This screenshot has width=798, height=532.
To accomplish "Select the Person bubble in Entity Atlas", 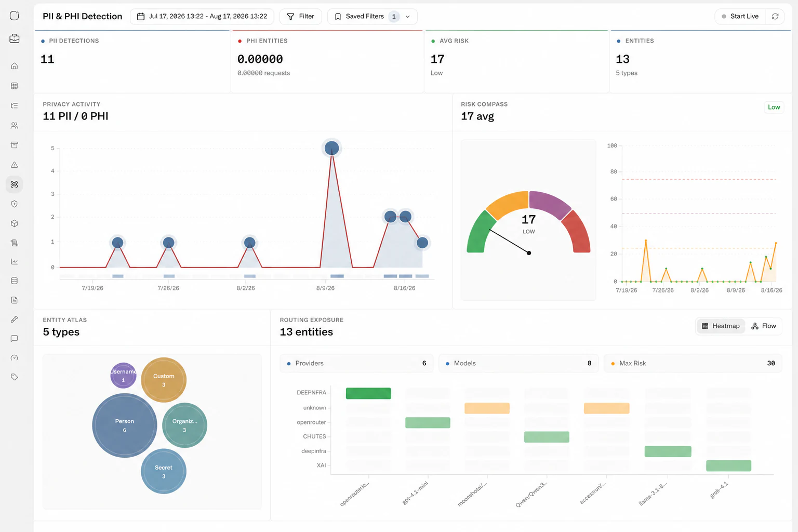I will click(x=125, y=425).
